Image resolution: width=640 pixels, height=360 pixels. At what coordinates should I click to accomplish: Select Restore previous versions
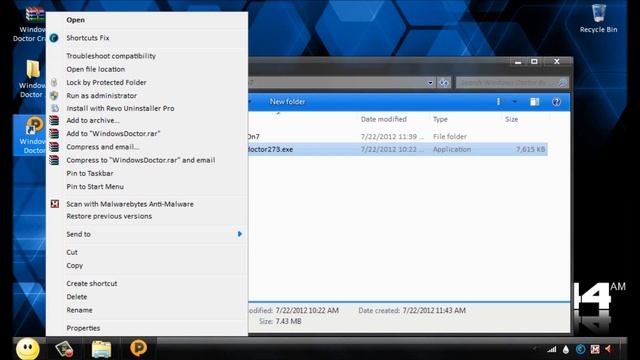146,216
